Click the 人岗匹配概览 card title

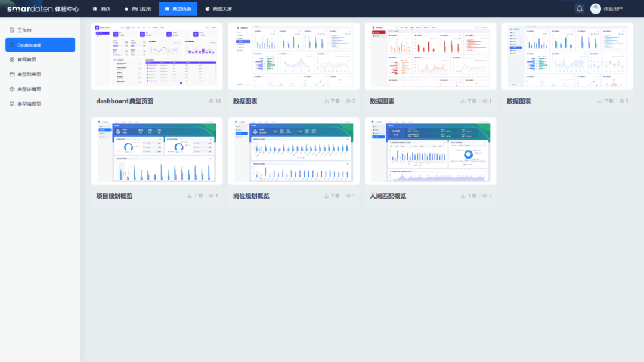pyautogui.click(x=388, y=196)
